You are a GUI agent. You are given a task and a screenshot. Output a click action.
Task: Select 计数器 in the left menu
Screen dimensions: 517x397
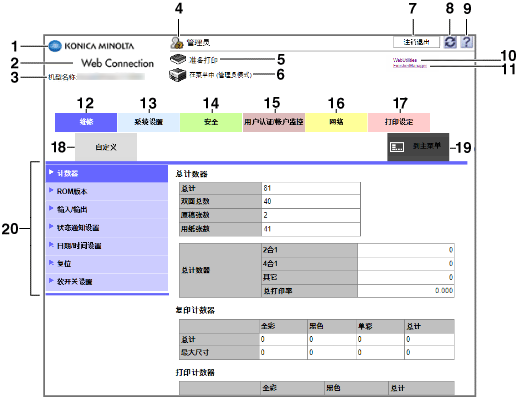pos(107,173)
